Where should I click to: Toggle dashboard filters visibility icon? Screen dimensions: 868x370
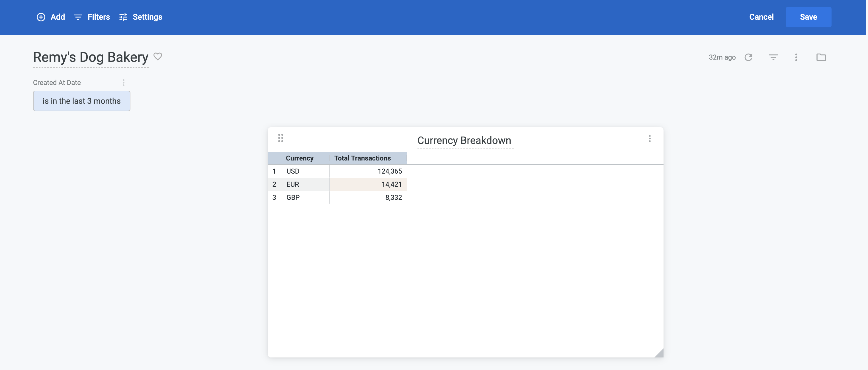coord(773,57)
